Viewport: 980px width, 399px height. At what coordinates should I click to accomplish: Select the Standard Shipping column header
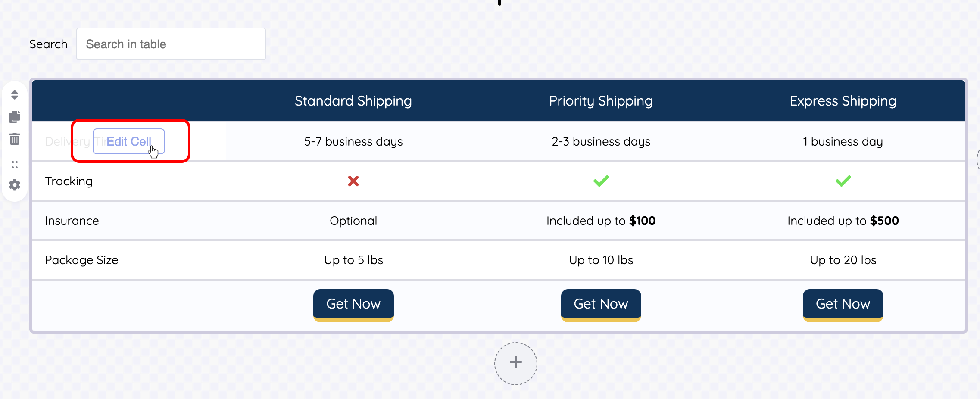353,101
